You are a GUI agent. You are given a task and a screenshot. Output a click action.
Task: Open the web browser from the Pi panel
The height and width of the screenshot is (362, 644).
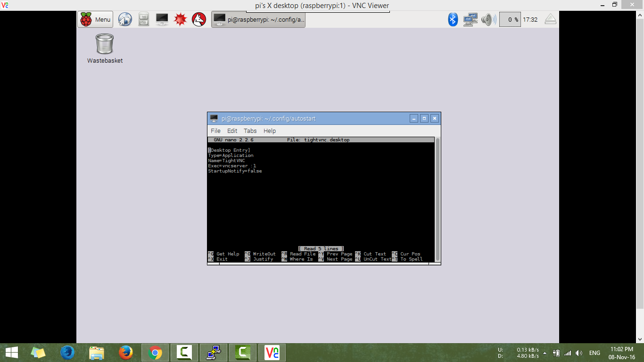tap(124, 19)
